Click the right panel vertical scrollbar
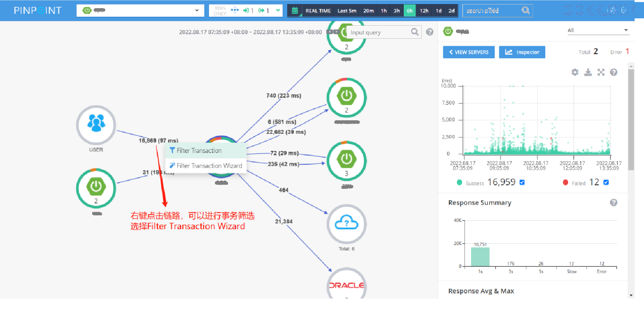The width and height of the screenshot is (644, 323). click(x=631, y=119)
